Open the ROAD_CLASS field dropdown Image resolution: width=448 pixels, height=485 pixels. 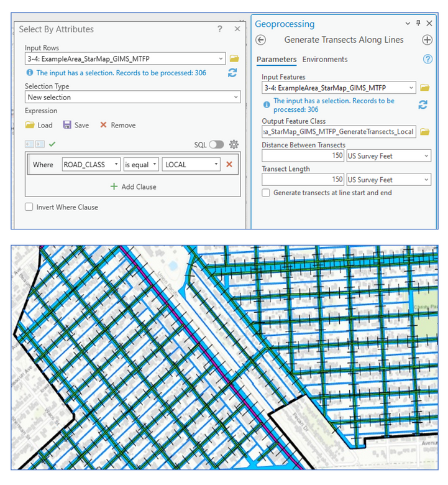tap(91, 164)
